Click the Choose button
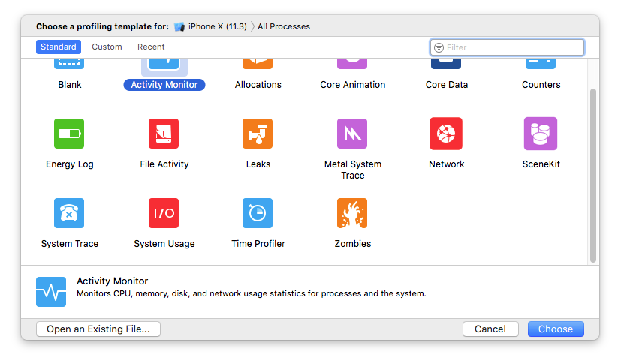The width and height of the screenshot is (624, 364). (x=556, y=329)
